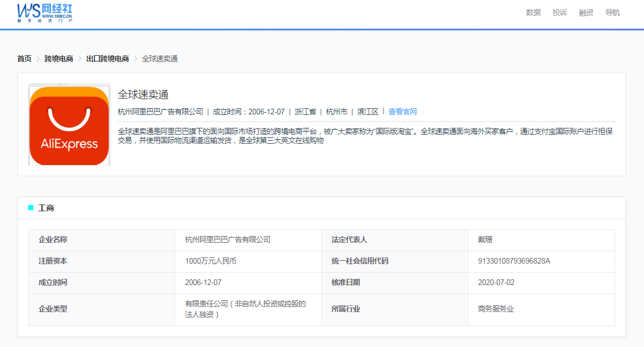Select the 全球速卖通 breadcrumb entry
This screenshot has height=347, width=644.
[159, 58]
